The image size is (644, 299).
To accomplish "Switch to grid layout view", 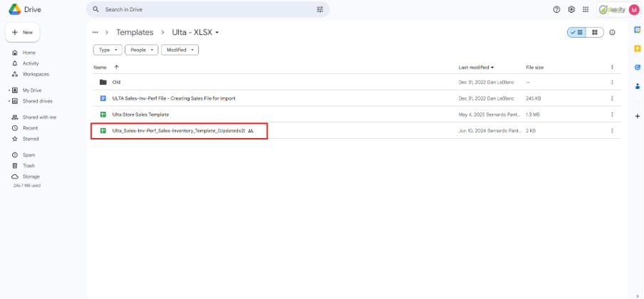I will (x=595, y=33).
